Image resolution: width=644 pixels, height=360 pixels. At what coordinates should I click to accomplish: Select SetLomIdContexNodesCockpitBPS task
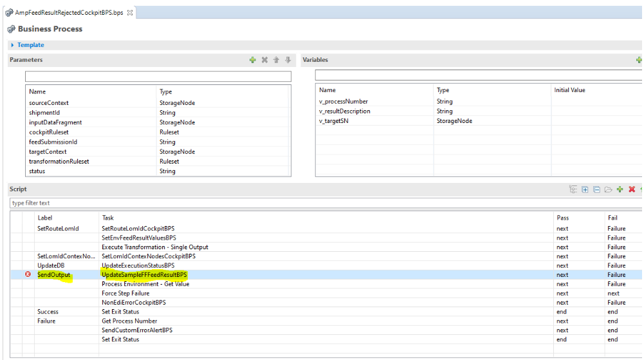click(x=149, y=256)
